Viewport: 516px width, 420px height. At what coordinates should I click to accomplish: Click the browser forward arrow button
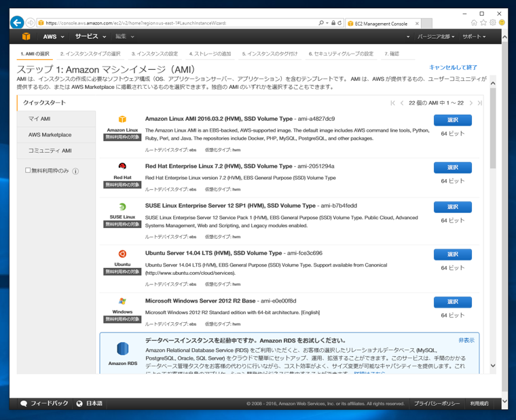pos(31,22)
